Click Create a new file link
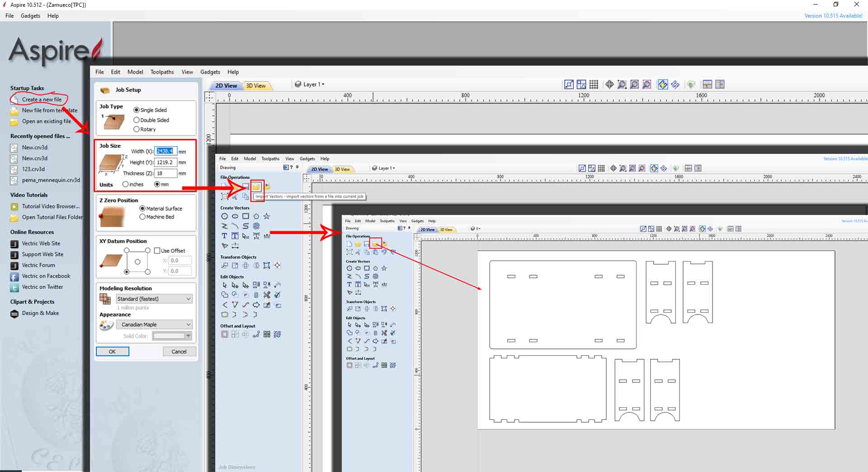The image size is (868, 472). pos(42,100)
